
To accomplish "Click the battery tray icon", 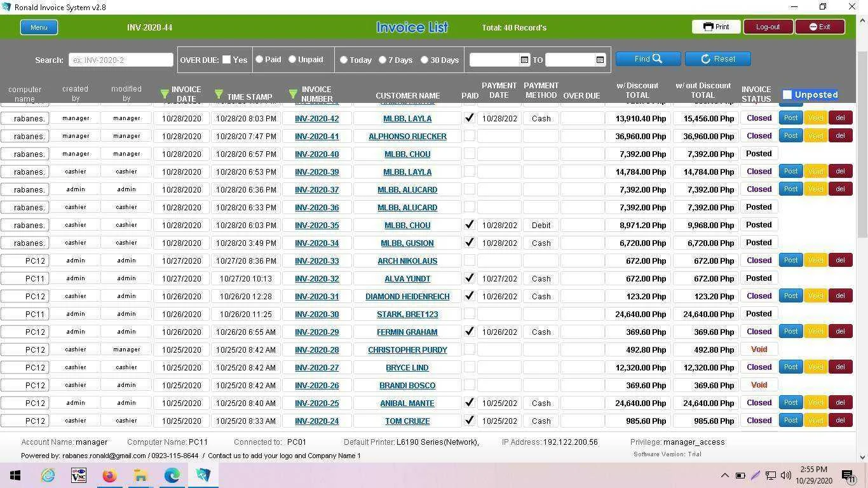I will [x=740, y=475].
